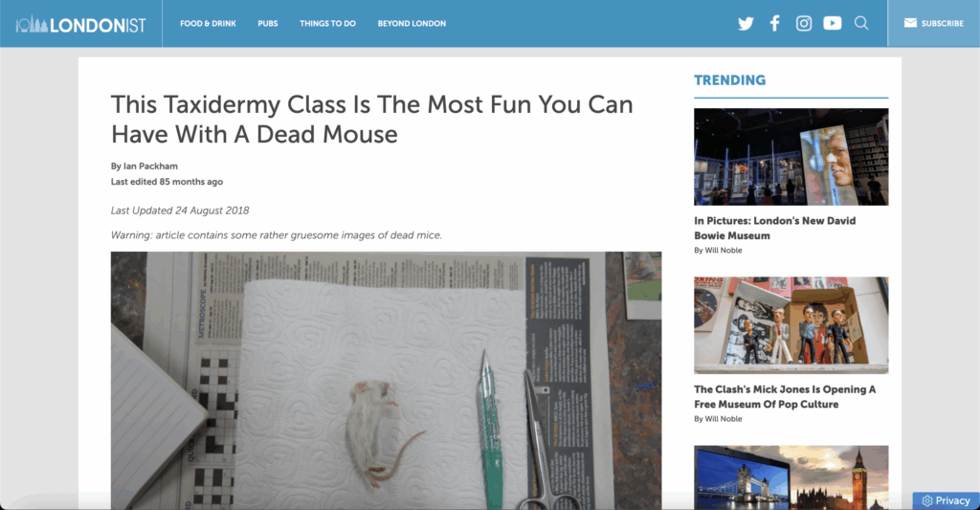The width and height of the screenshot is (980, 510).
Task: Click the dead mouse article photo
Action: tap(387, 381)
